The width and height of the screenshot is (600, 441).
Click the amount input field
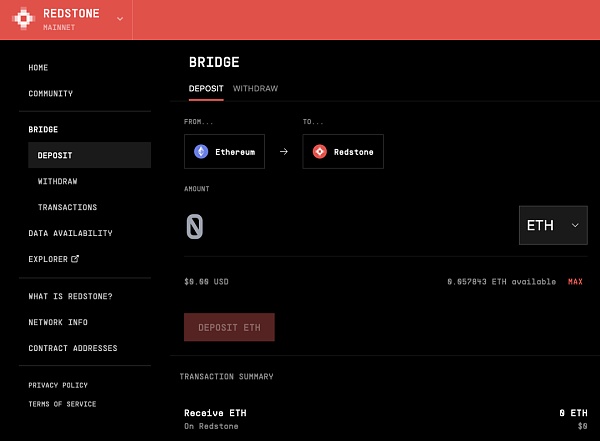340,227
